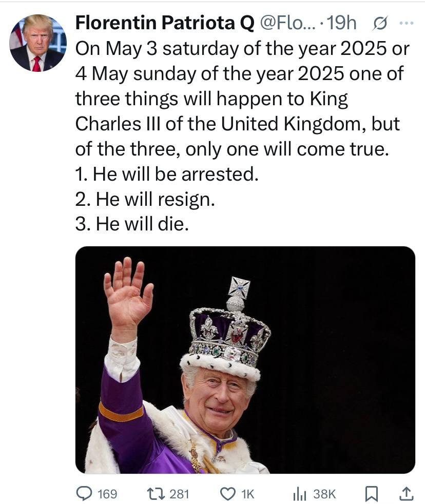Tap the share upload icon

click(405, 494)
